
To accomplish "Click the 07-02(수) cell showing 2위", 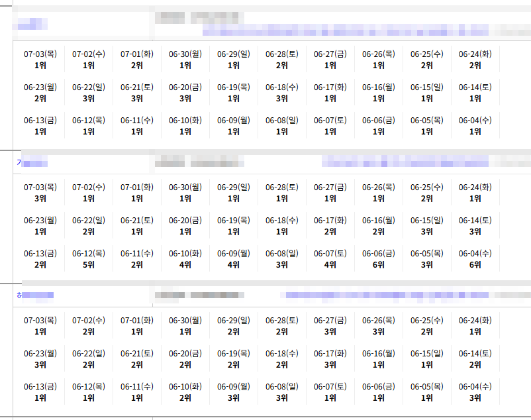I will 89,326.
